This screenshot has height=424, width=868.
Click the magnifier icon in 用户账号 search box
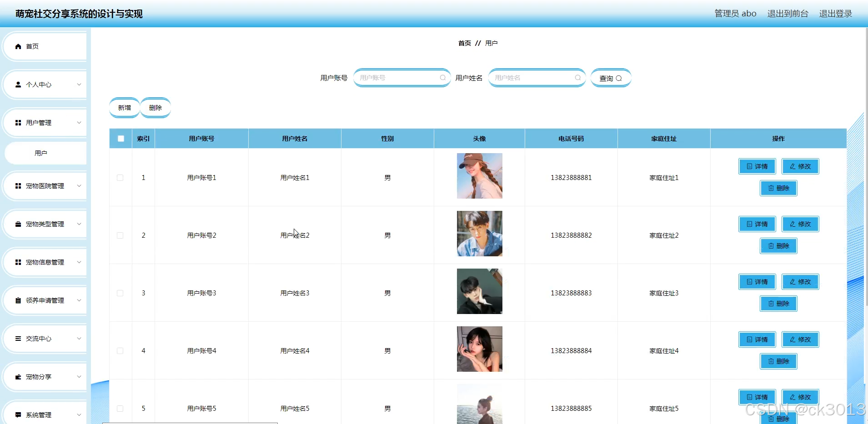pos(442,77)
